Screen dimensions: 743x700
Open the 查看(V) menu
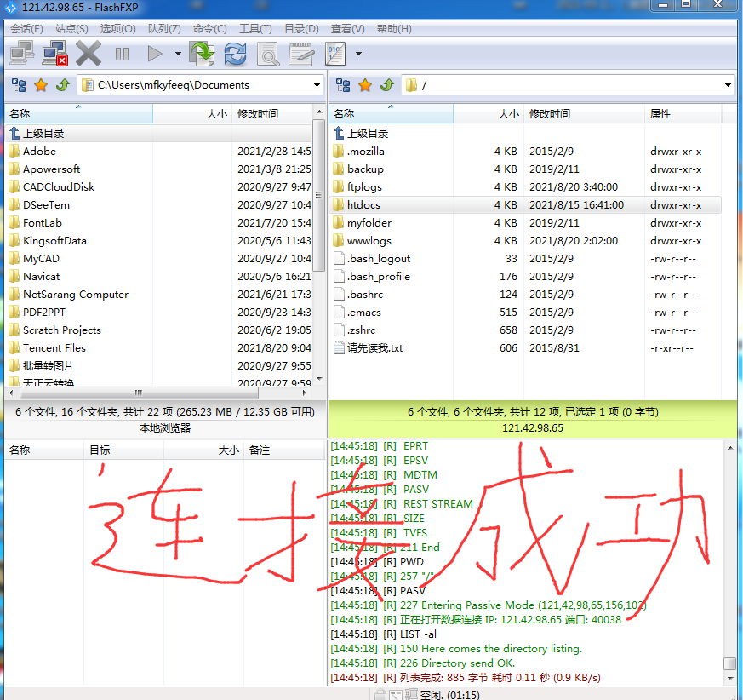348,29
